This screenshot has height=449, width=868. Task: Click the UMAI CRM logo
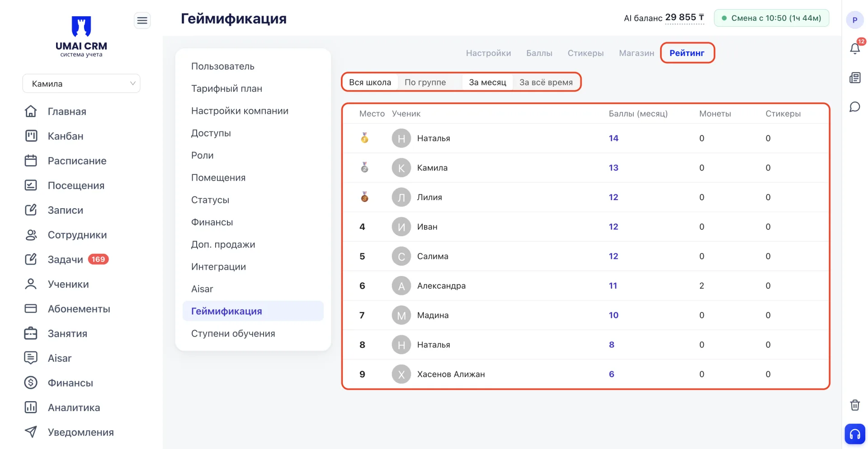[x=81, y=37]
